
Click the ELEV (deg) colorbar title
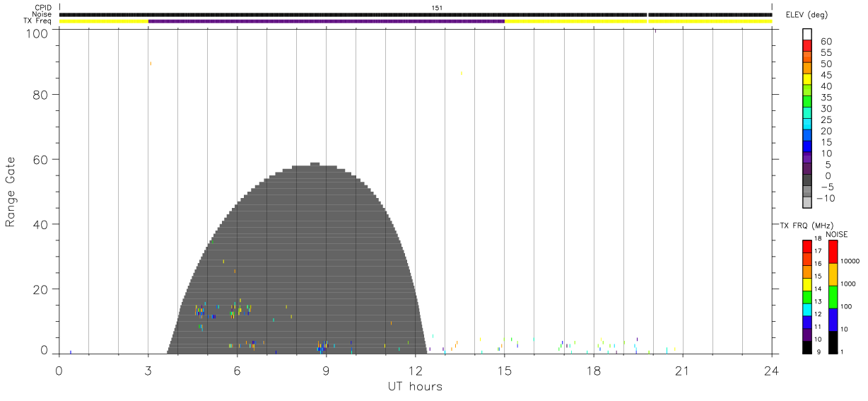pyautogui.click(x=807, y=15)
